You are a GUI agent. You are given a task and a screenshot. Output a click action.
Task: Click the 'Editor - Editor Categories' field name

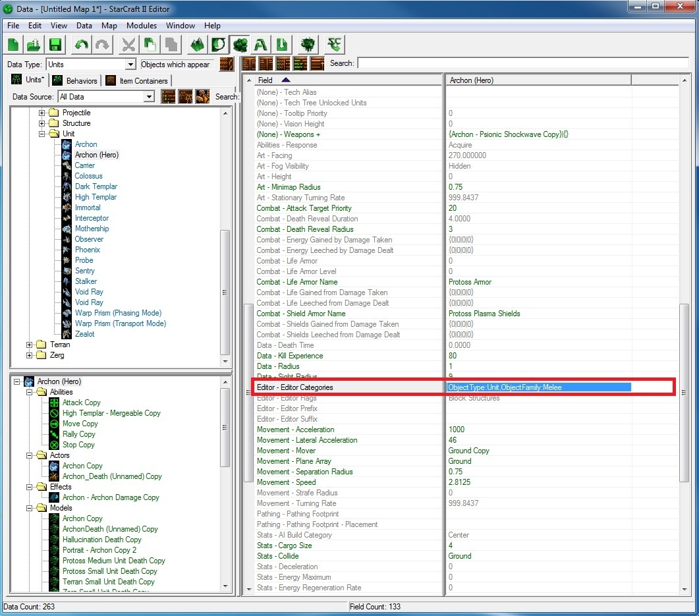pyautogui.click(x=294, y=387)
